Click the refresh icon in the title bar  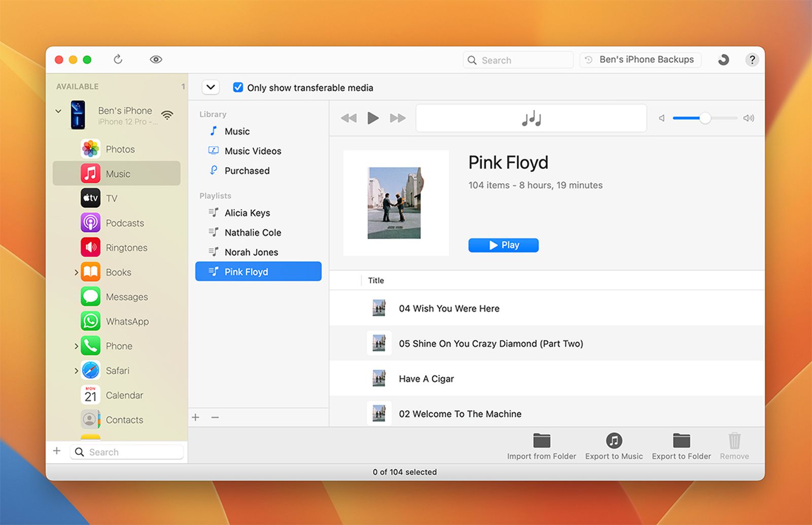[x=118, y=59]
